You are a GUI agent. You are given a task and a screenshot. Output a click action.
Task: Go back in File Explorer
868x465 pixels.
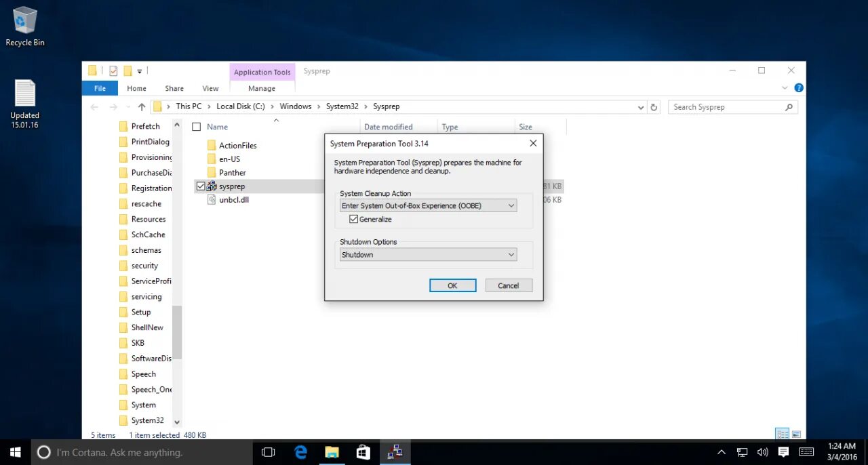tap(95, 107)
